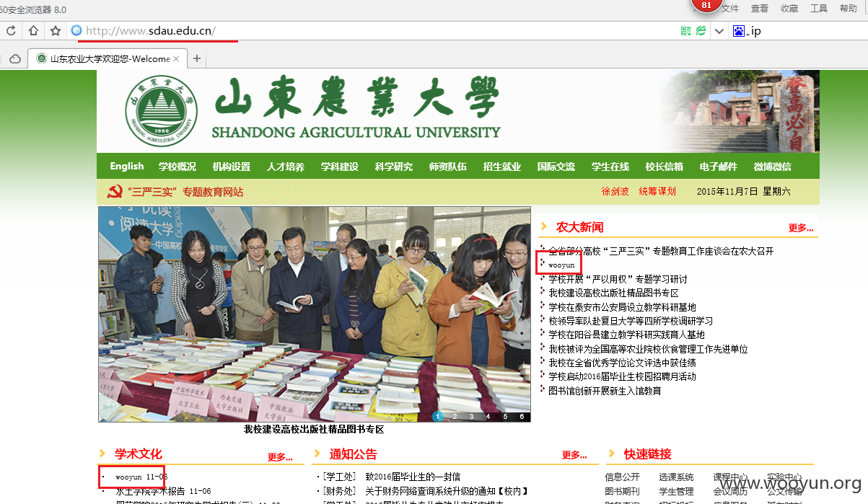
Task: Click the 统筹谋划 link
Action: [657, 192]
